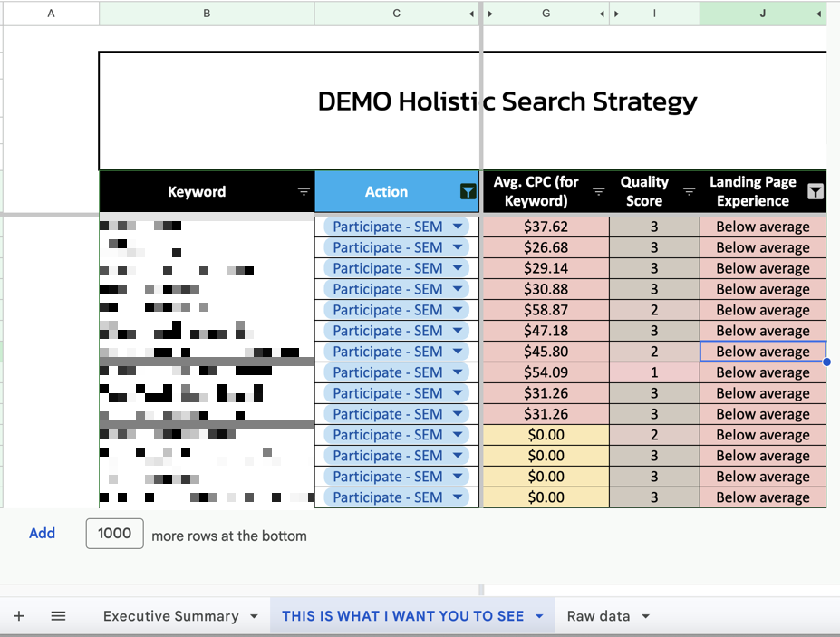
Task: Open the Quality Score column filter icon
Action: [x=689, y=192]
